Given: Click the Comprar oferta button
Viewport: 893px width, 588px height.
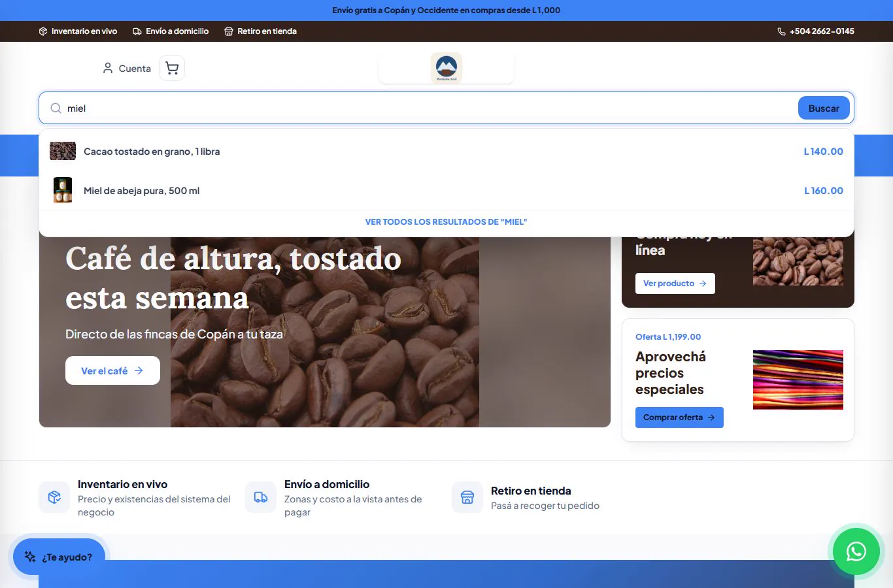Looking at the screenshot, I should (679, 417).
